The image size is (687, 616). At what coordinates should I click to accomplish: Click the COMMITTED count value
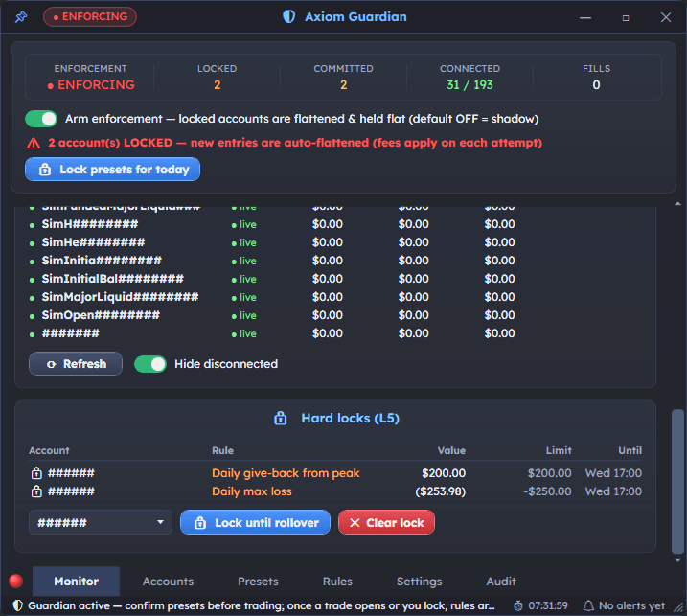(x=343, y=85)
